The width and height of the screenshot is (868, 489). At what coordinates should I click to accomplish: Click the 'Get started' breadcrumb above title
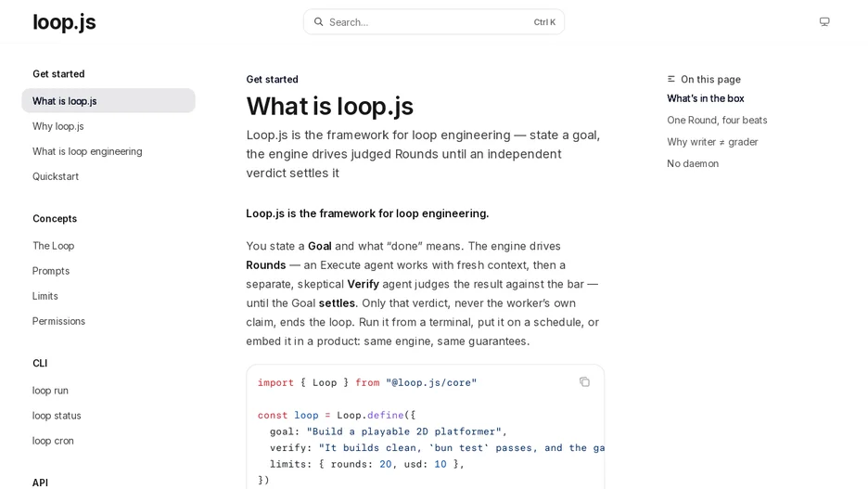click(273, 79)
